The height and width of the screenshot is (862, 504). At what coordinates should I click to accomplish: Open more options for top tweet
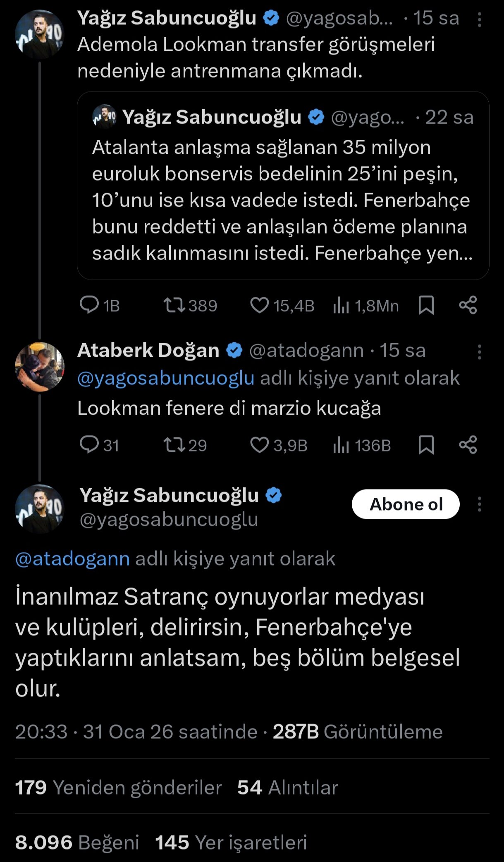click(x=480, y=19)
